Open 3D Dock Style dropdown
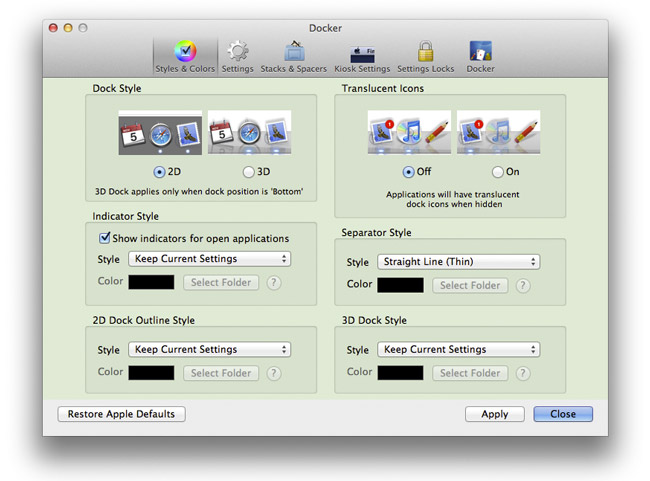Image resolution: width=650 pixels, height=481 pixels. tap(458, 350)
